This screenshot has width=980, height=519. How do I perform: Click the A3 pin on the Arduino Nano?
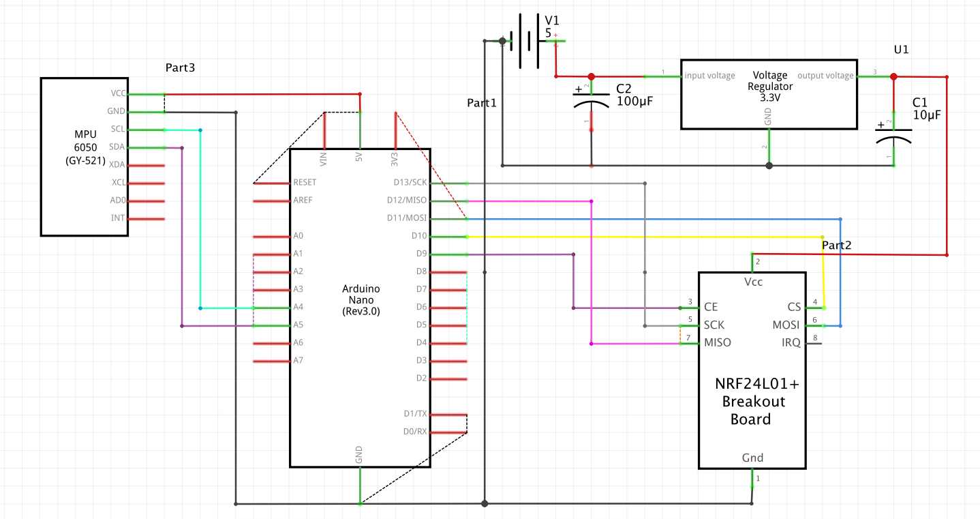point(271,289)
